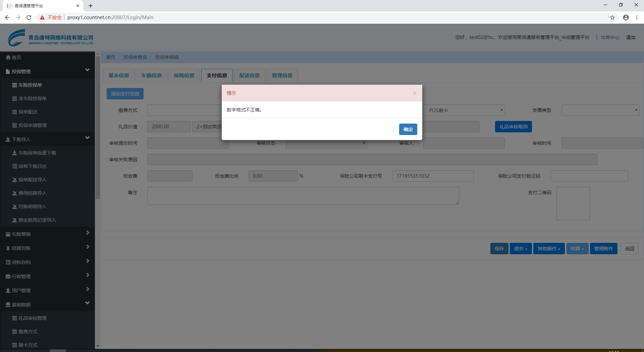Select the 支付信息 tab

(217, 76)
